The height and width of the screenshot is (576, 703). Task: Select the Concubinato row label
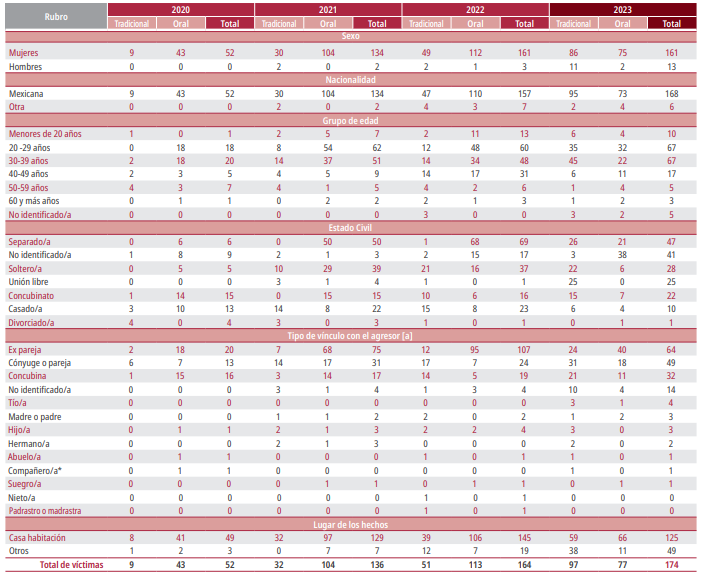click(31, 296)
